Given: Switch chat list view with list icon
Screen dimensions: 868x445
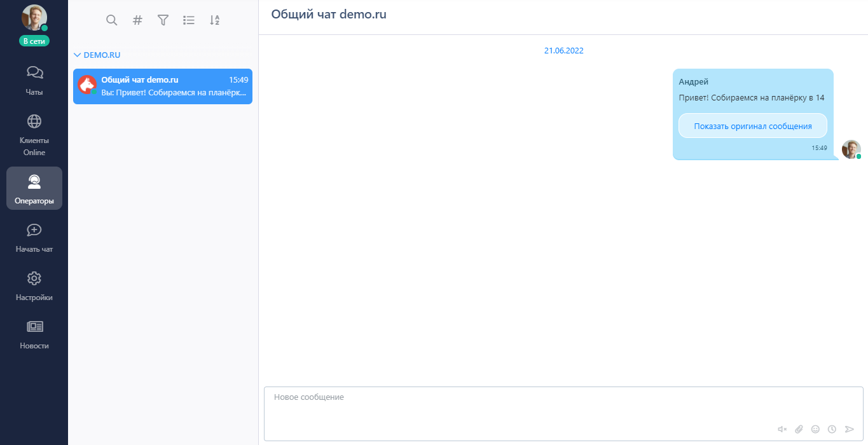Looking at the screenshot, I should (x=189, y=20).
